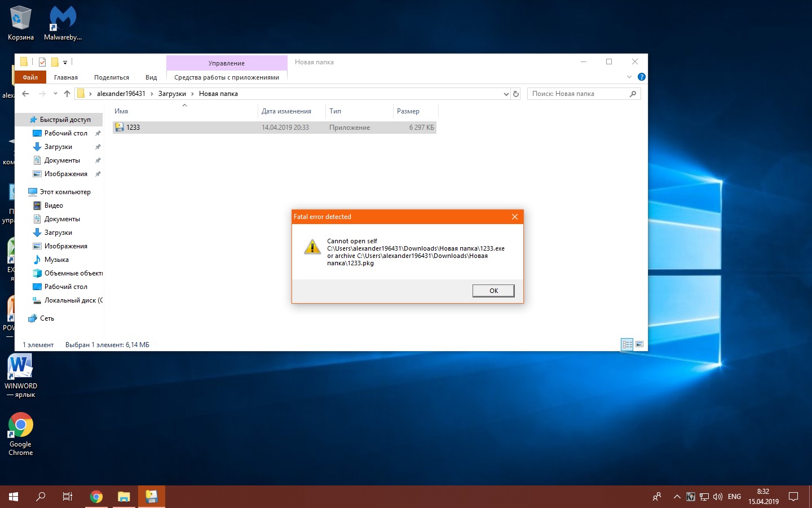This screenshot has width=812, height=508.
Task: Select the Malwarebytes desktop shortcut
Action: coord(63,23)
